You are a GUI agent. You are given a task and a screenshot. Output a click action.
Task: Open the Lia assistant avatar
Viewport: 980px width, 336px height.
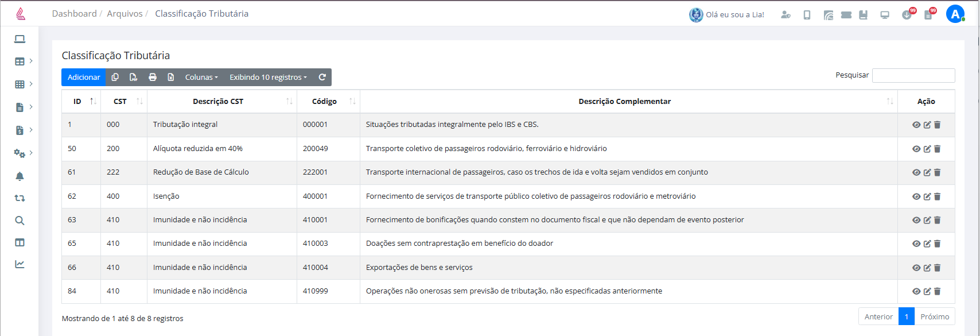pyautogui.click(x=696, y=15)
